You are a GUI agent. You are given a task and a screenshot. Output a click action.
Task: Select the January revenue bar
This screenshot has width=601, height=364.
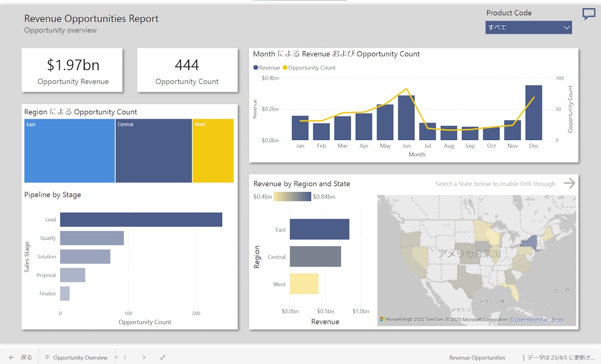300,128
